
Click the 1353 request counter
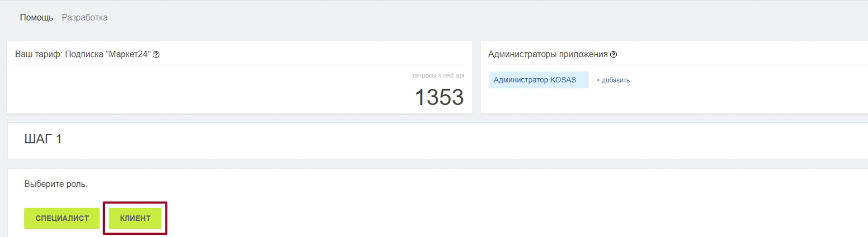click(x=439, y=97)
